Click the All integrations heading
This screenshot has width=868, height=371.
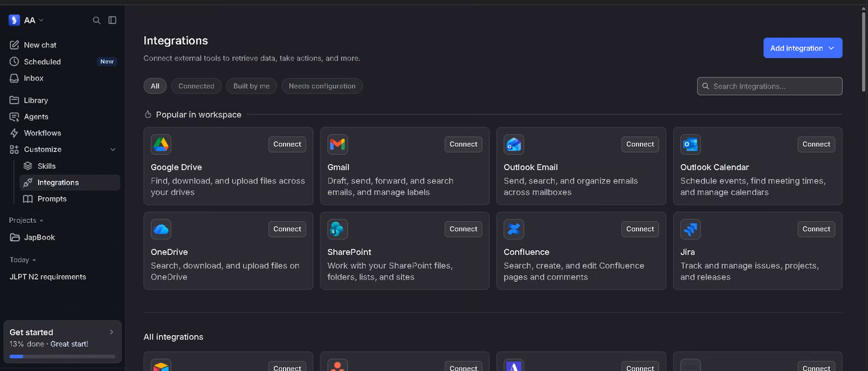174,337
